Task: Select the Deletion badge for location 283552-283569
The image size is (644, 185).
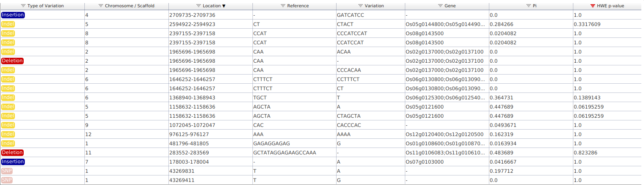Action: click(12, 153)
